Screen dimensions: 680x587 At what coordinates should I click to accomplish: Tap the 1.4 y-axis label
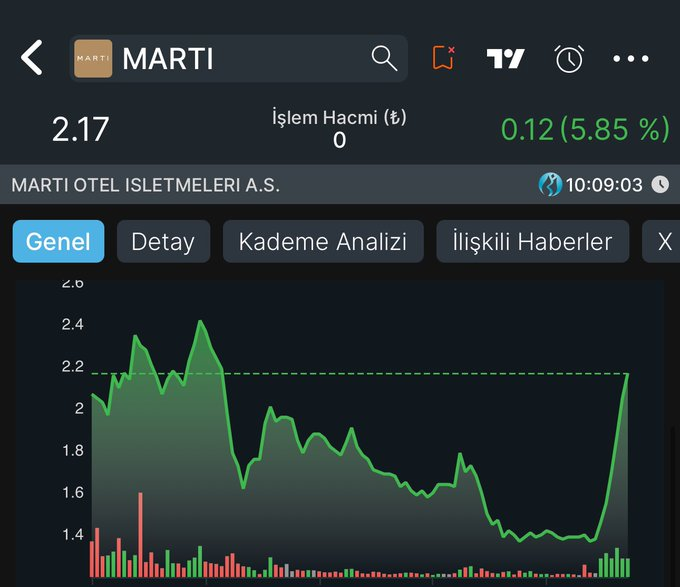(x=72, y=535)
